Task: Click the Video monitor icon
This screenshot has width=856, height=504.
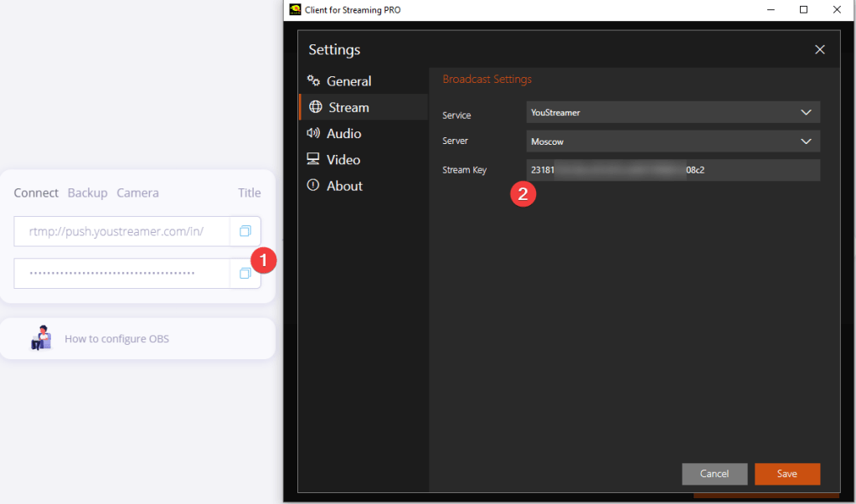Action: [x=314, y=159]
